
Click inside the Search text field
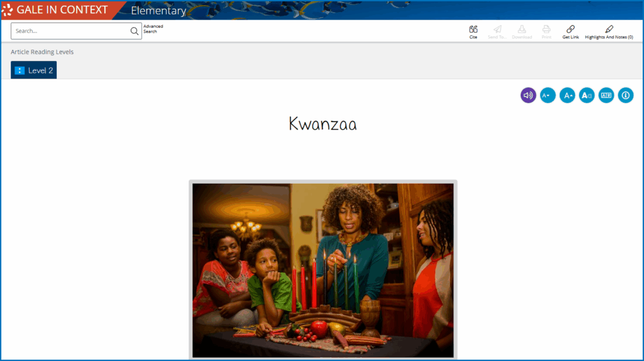click(69, 31)
